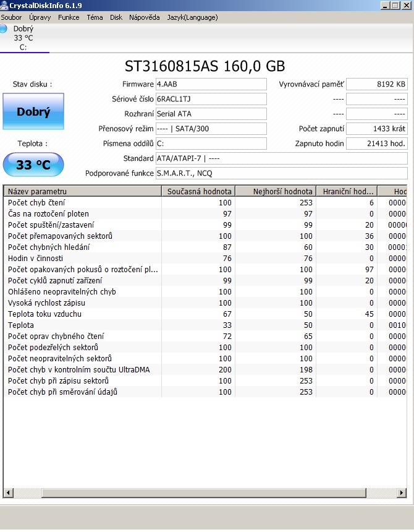Click the Firmware field 4.AAB
This screenshot has height=532, width=414.
(211, 84)
